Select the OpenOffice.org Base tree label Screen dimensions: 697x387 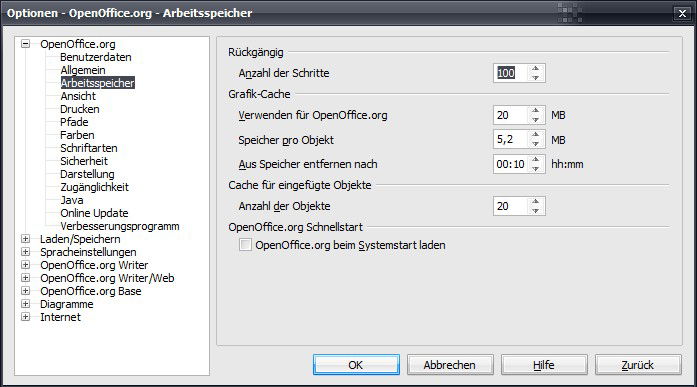[91, 291]
